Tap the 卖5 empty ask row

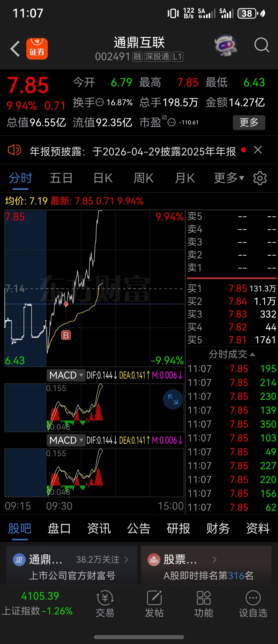tap(231, 216)
